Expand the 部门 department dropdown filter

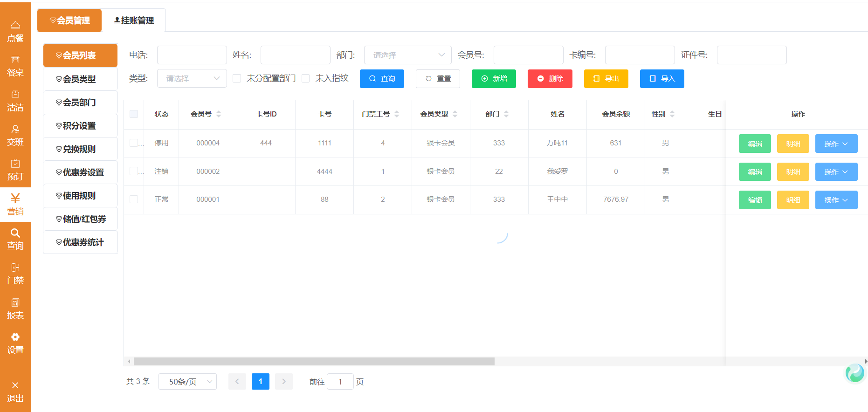[407, 55]
